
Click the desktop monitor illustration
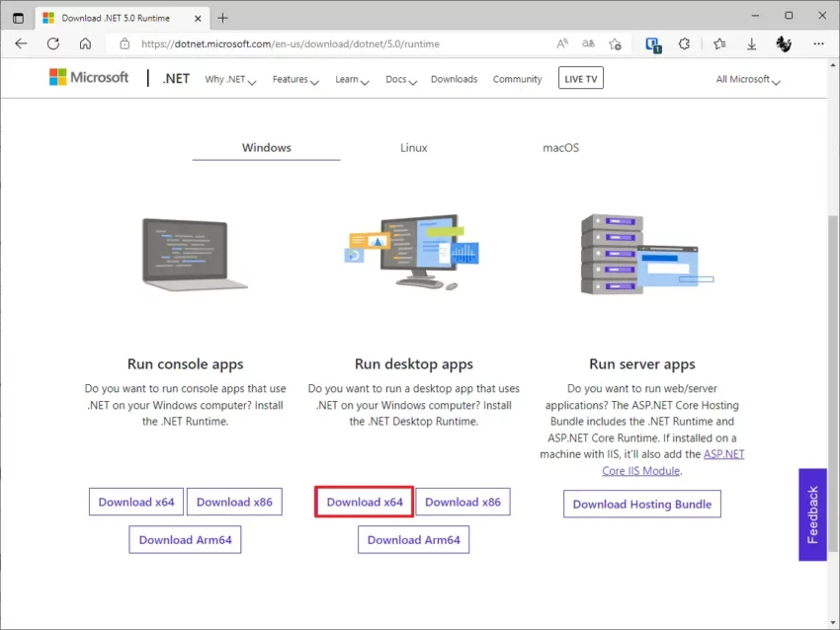coord(412,252)
